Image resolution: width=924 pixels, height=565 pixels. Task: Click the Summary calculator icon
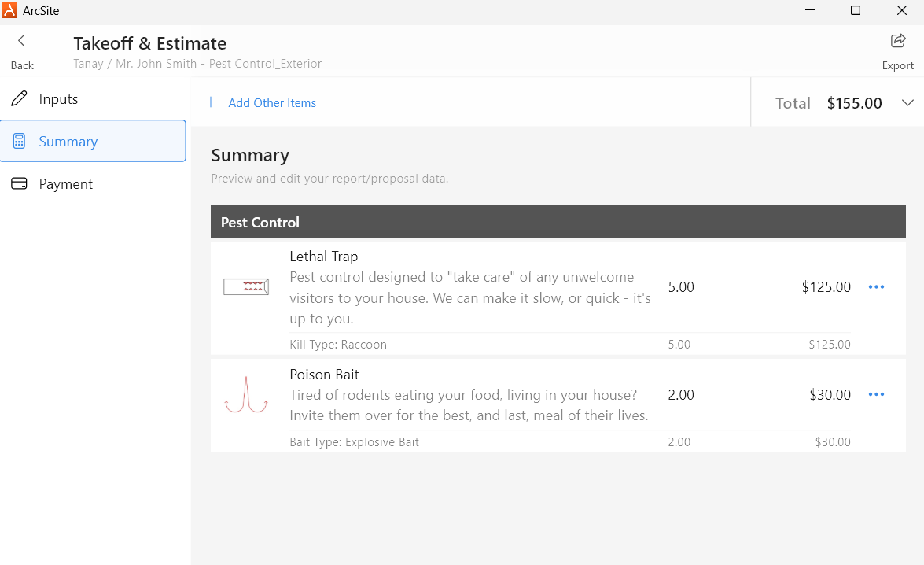pyautogui.click(x=19, y=141)
